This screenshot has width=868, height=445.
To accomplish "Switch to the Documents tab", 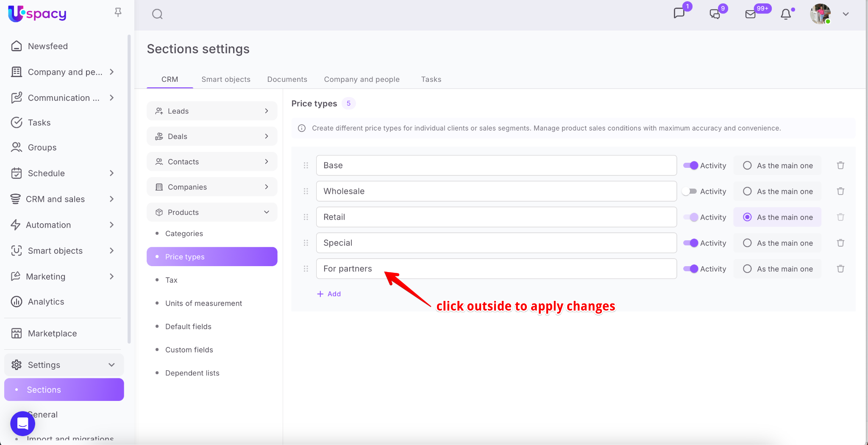I will pyautogui.click(x=287, y=79).
